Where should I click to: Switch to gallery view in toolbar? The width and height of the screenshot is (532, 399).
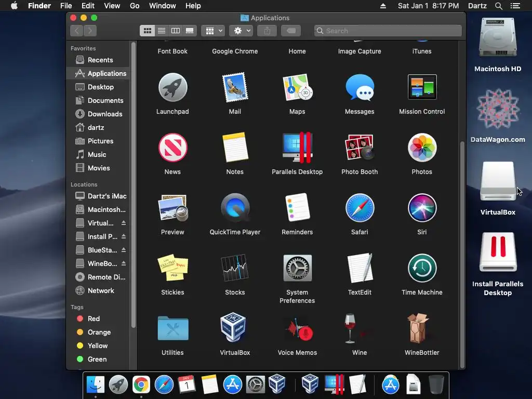(x=190, y=31)
